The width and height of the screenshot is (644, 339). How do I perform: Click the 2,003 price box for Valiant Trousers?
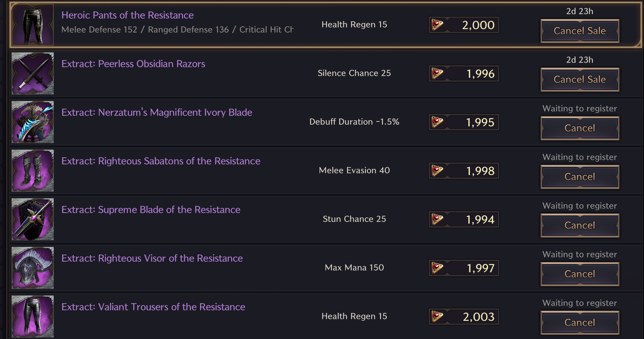click(464, 317)
